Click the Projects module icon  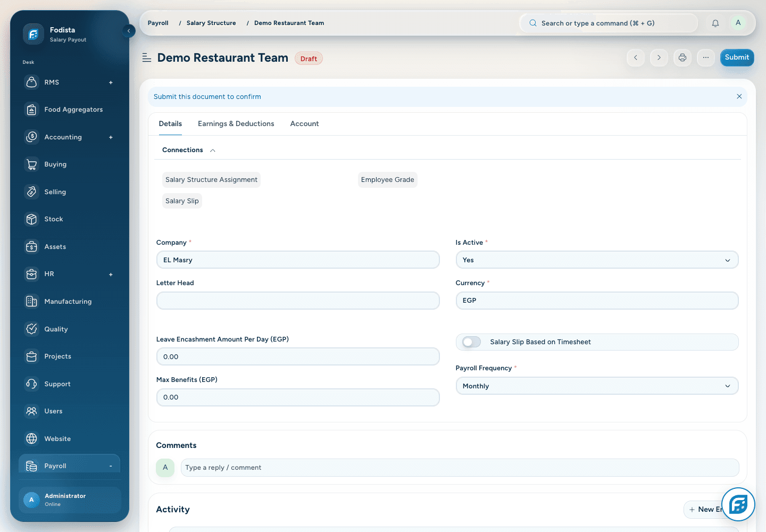[32, 356]
